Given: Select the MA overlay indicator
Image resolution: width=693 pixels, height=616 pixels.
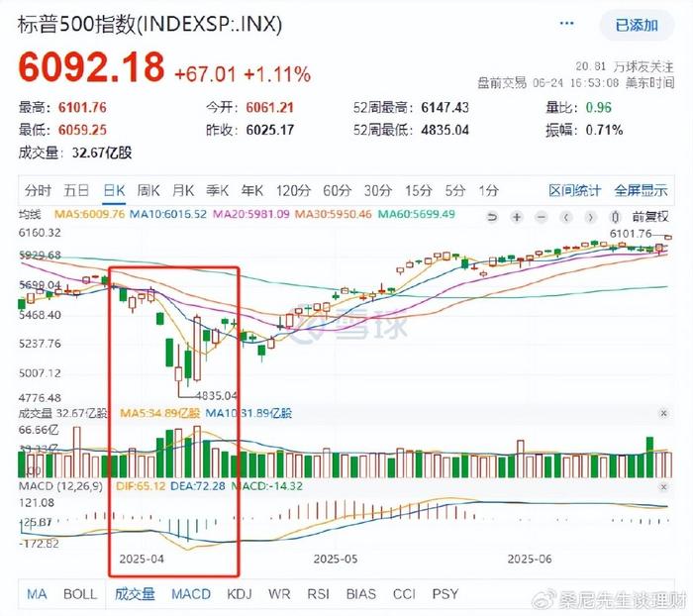Looking at the screenshot, I should pyautogui.click(x=37, y=594).
